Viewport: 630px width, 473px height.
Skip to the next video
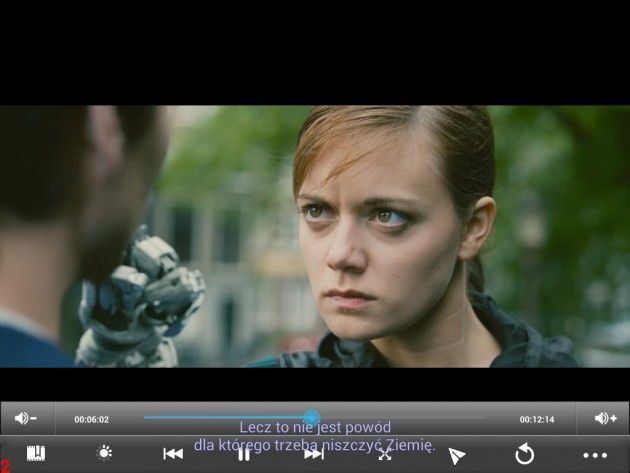coord(314,455)
